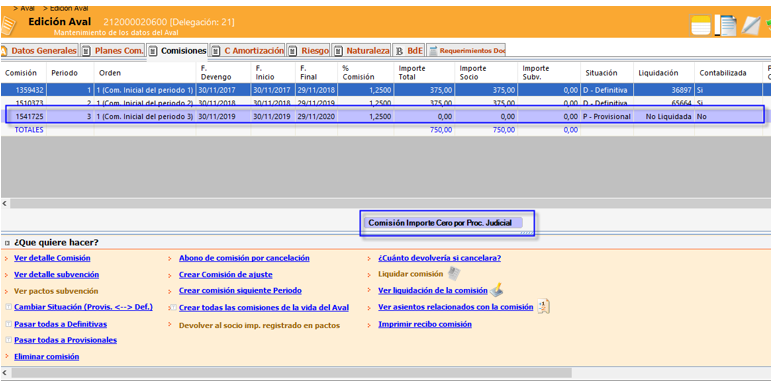Click Pasar todas a Provisionales

pyautogui.click(x=66, y=340)
